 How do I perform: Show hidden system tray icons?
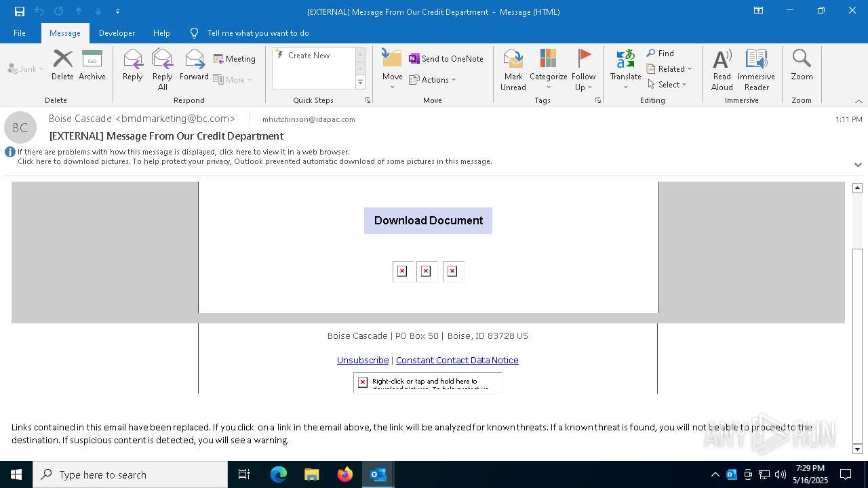tap(715, 474)
